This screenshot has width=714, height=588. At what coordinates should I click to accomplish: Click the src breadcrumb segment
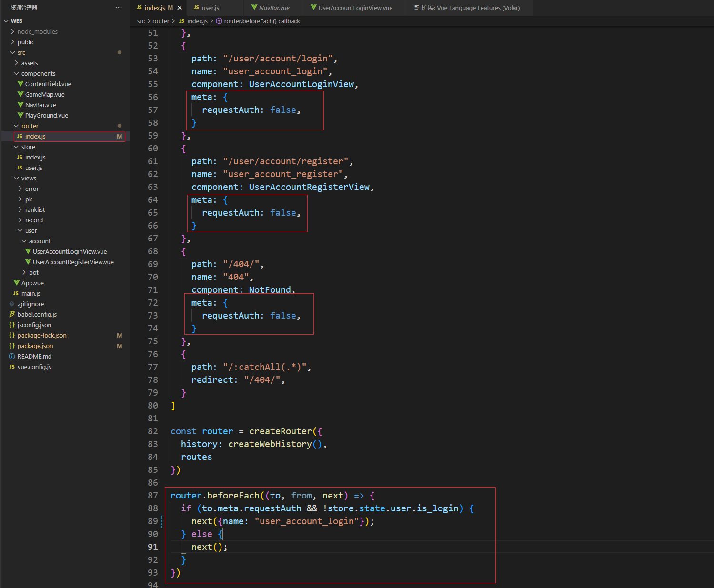tap(141, 21)
